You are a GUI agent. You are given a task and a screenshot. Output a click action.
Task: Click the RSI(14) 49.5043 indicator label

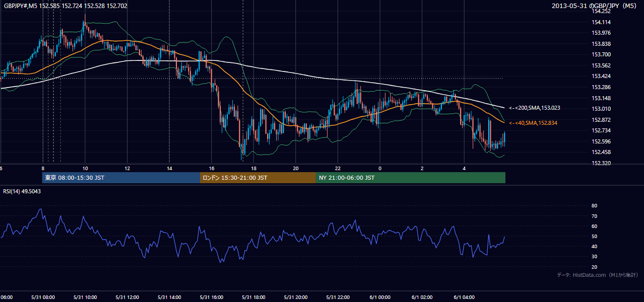pos(22,191)
